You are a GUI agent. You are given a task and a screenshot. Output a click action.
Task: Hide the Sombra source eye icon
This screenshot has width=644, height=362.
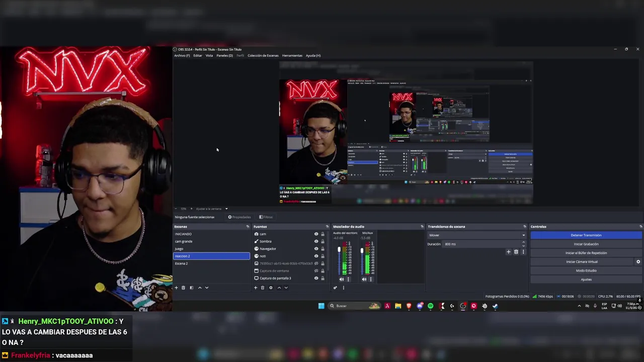pos(316,241)
